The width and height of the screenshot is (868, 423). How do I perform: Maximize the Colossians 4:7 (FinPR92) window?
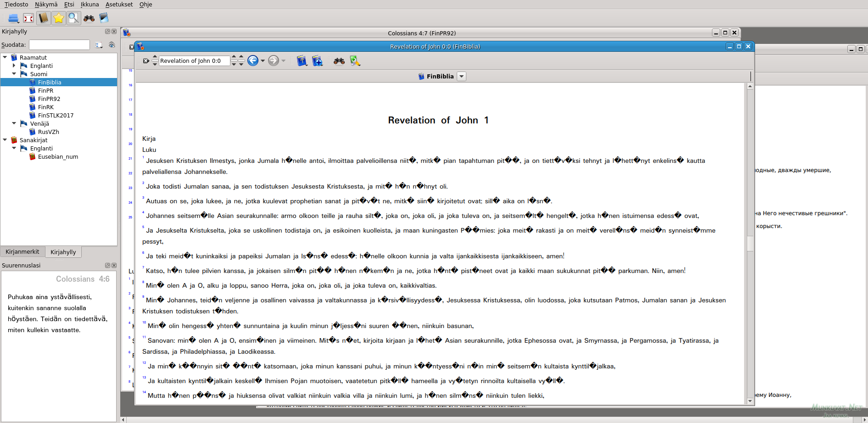[725, 33]
